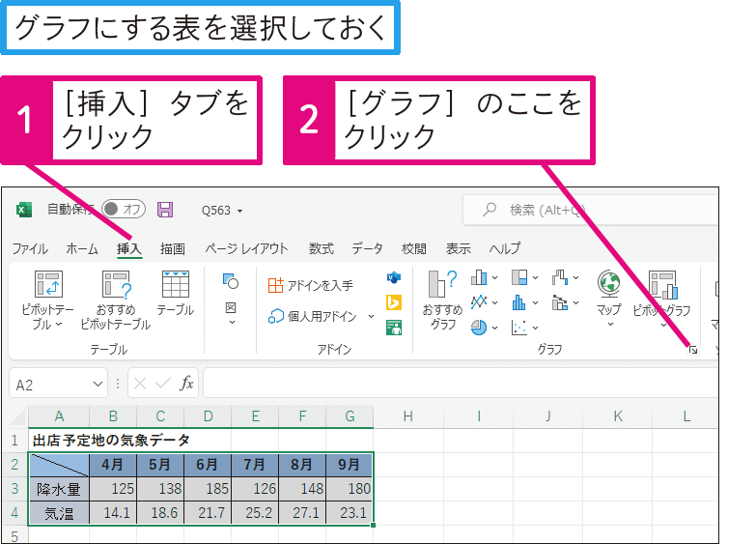Expand the マップ dropdown arrow
The image size is (756, 544).
pyautogui.click(x=610, y=325)
